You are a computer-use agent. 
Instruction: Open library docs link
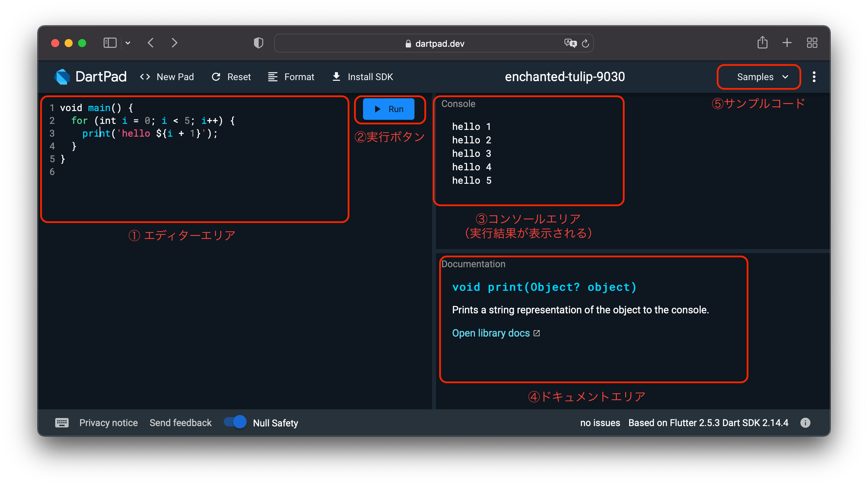pyautogui.click(x=491, y=333)
